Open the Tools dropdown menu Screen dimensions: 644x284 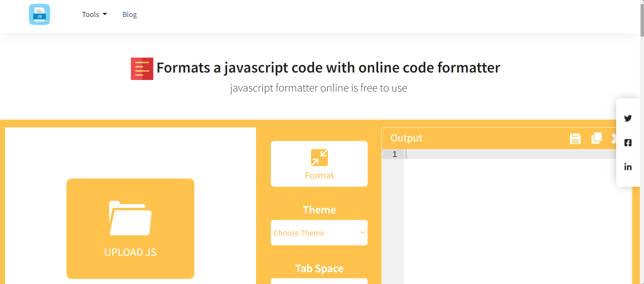point(94,15)
